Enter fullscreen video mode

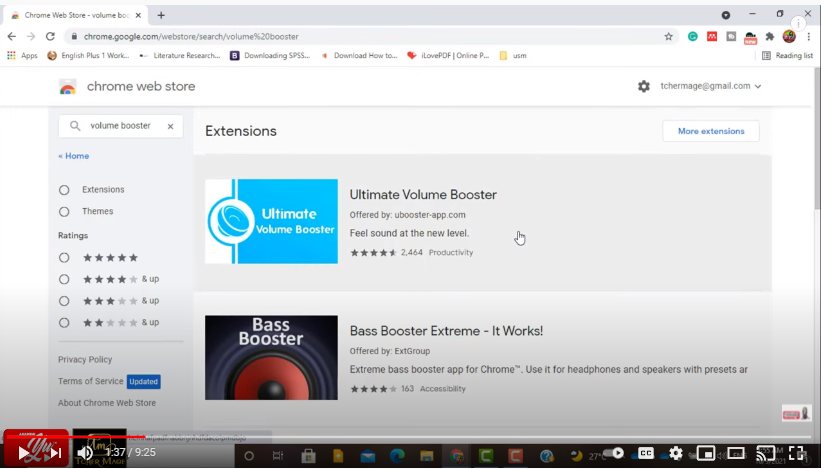coord(796,453)
